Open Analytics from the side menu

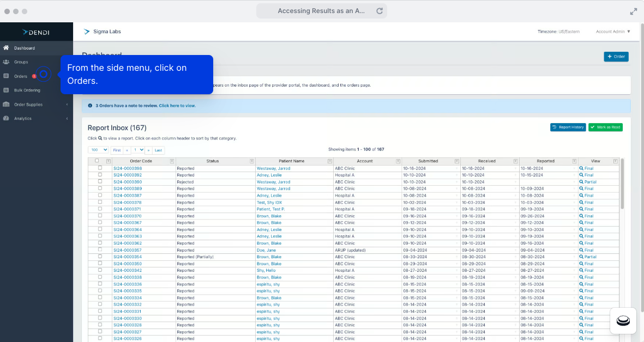tap(23, 118)
